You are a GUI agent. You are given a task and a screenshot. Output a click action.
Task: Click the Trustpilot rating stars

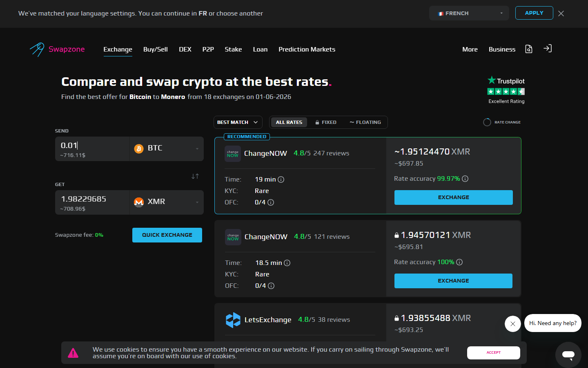click(506, 92)
